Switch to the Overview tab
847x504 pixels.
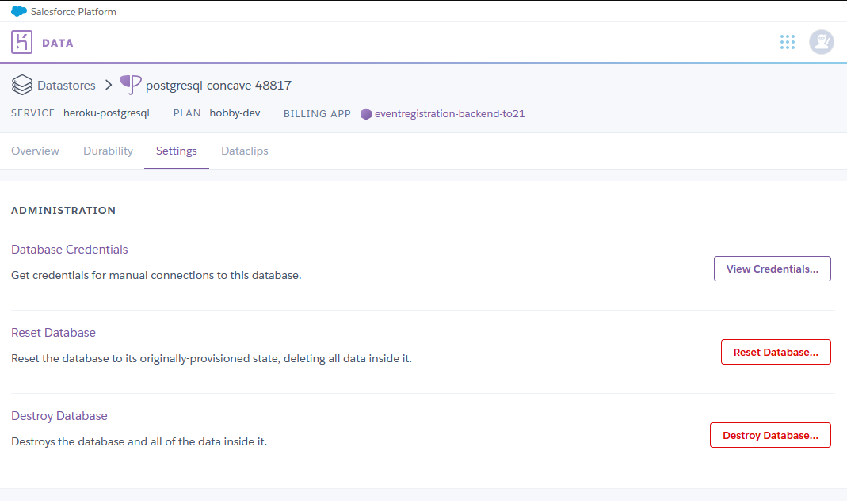[35, 151]
